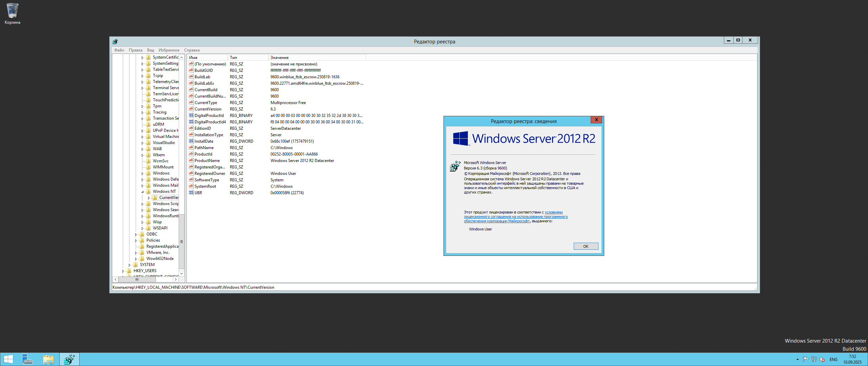Open the license terms link in dialog
868x366 pixels.
click(x=516, y=217)
